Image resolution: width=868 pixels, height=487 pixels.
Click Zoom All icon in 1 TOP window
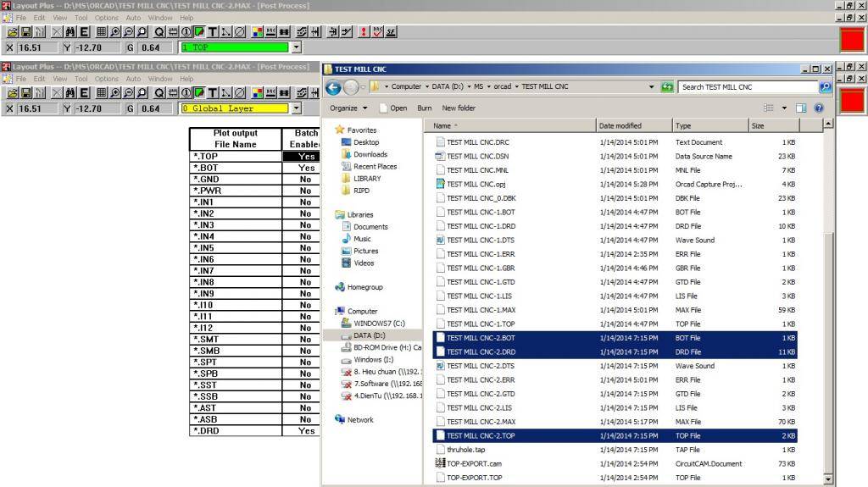pos(142,32)
